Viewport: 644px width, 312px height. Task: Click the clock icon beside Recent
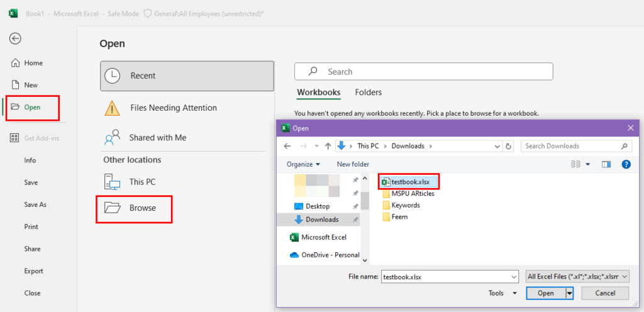click(112, 76)
